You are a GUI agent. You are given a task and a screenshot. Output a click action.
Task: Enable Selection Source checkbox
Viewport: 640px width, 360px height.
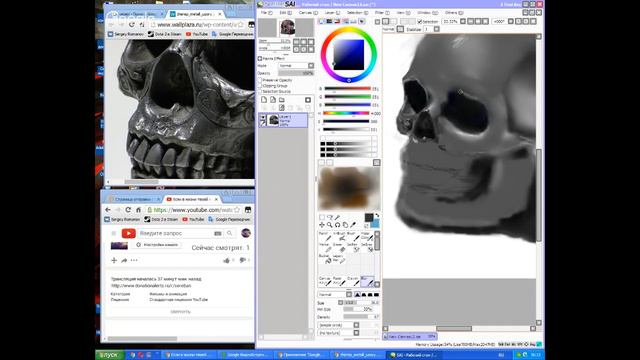[x=260, y=91]
